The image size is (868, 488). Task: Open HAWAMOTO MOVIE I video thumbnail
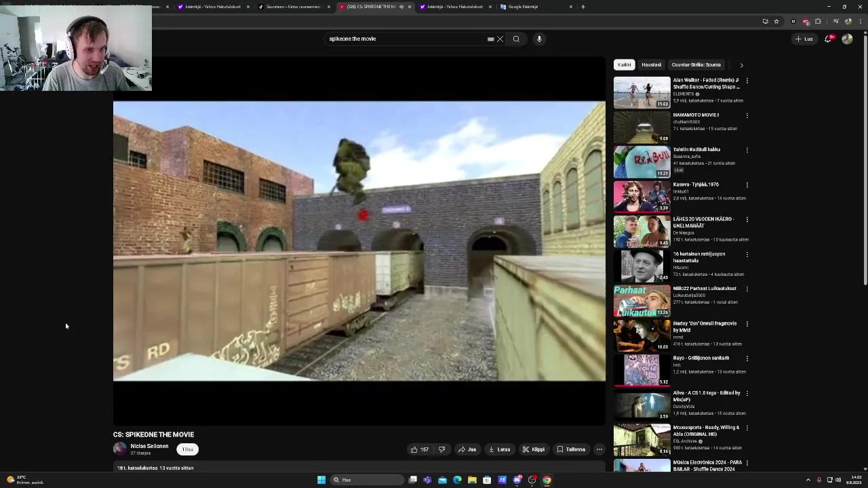pos(642,127)
